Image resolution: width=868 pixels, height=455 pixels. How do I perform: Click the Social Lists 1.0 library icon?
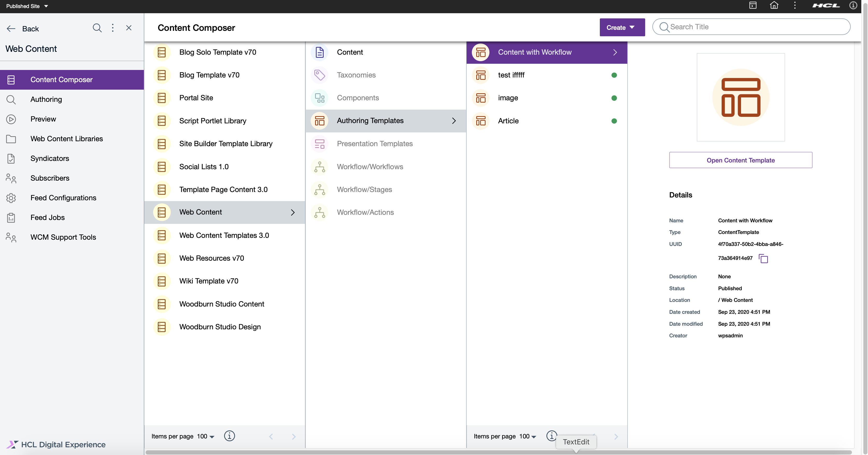(162, 167)
